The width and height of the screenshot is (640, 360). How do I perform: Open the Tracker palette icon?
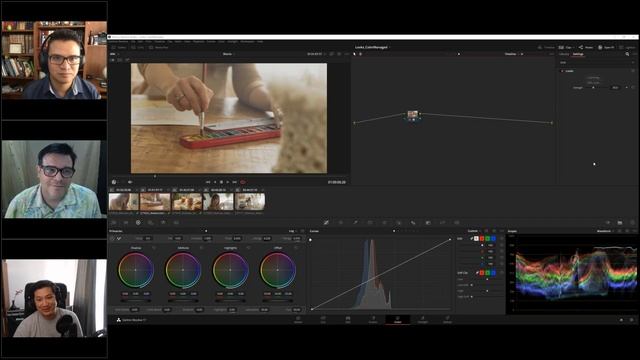(x=384, y=222)
